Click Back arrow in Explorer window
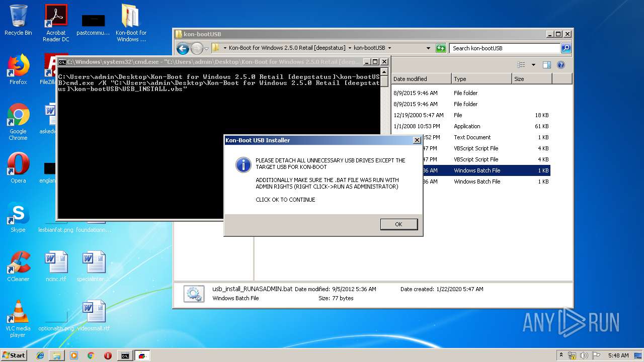Viewport: 644px width, 362px height. pyautogui.click(x=183, y=48)
